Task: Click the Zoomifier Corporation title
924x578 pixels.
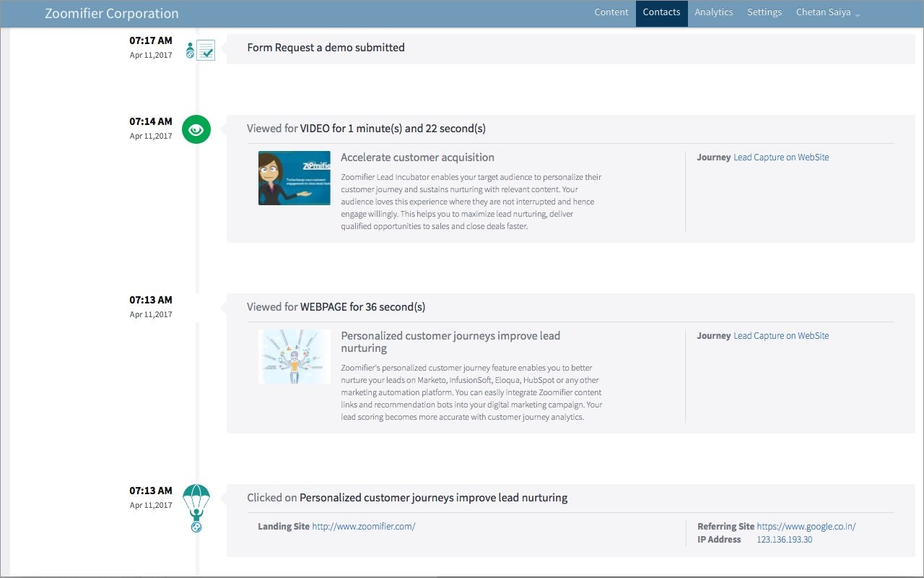Action: pos(112,13)
